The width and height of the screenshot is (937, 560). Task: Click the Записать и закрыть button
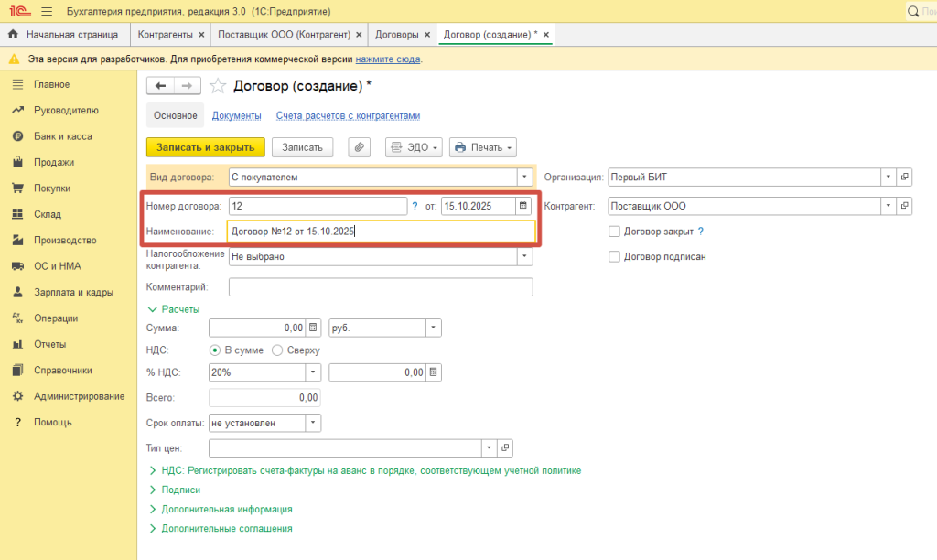tap(206, 147)
